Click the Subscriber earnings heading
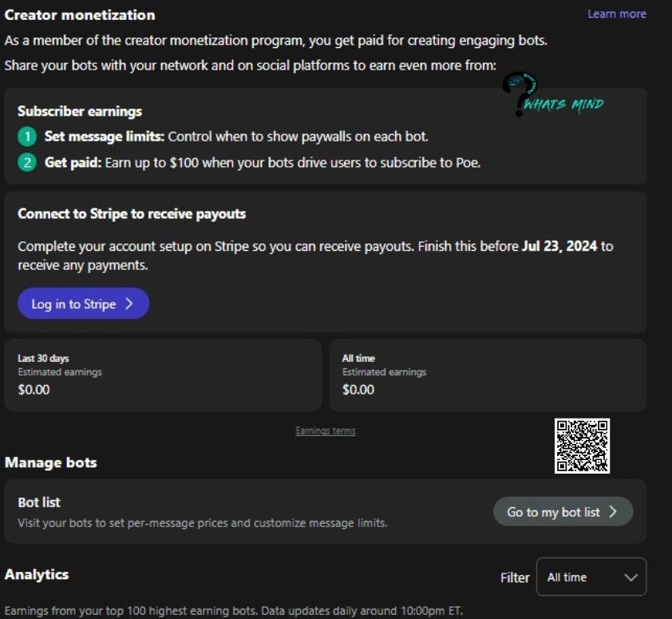672x619 pixels. pyautogui.click(x=80, y=112)
